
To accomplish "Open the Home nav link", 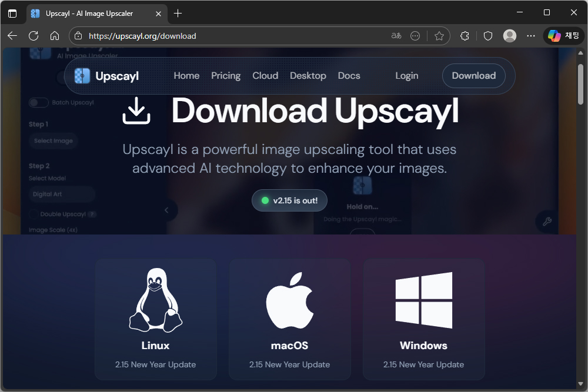I will click(186, 76).
